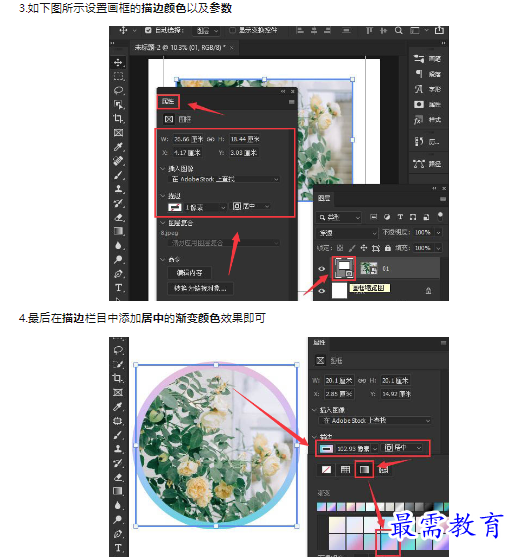The width and height of the screenshot is (512, 557).
Task: Open the share icon in the options bar
Action: (440, 30)
